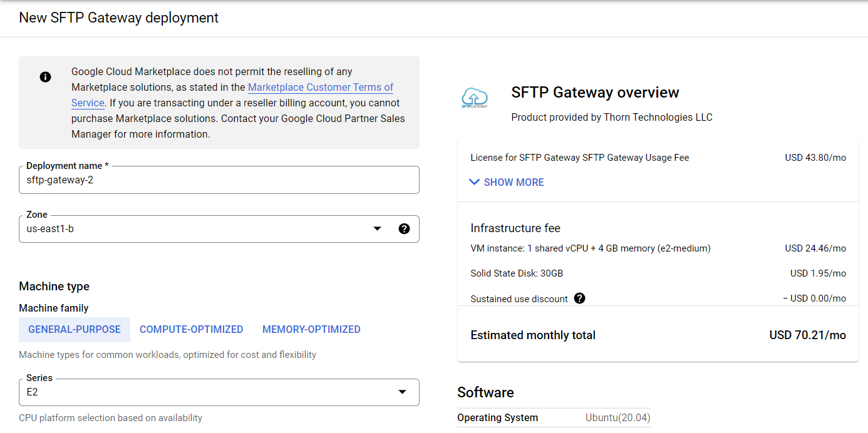This screenshot has width=868, height=433.
Task: Click the SFTP Gateway cloud logo
Action: pos(475,99)
